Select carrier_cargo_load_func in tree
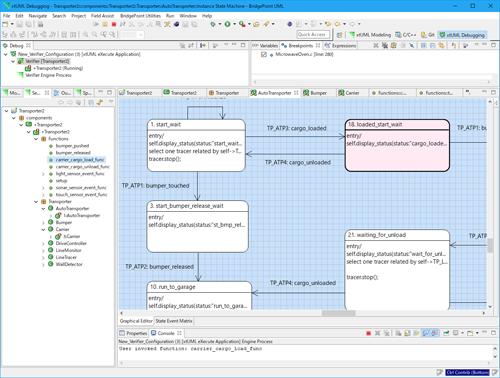Viewport: 500px width, 378px height. tap(80, 160)
